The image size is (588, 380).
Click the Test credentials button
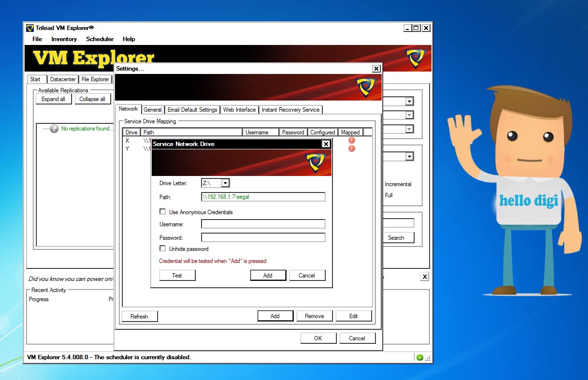[x=177, y=275]
